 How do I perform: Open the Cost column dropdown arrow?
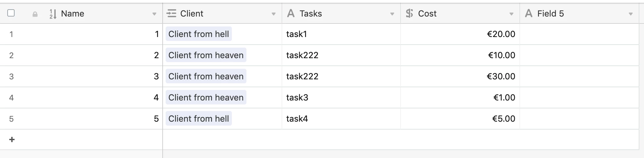point(511,14)
